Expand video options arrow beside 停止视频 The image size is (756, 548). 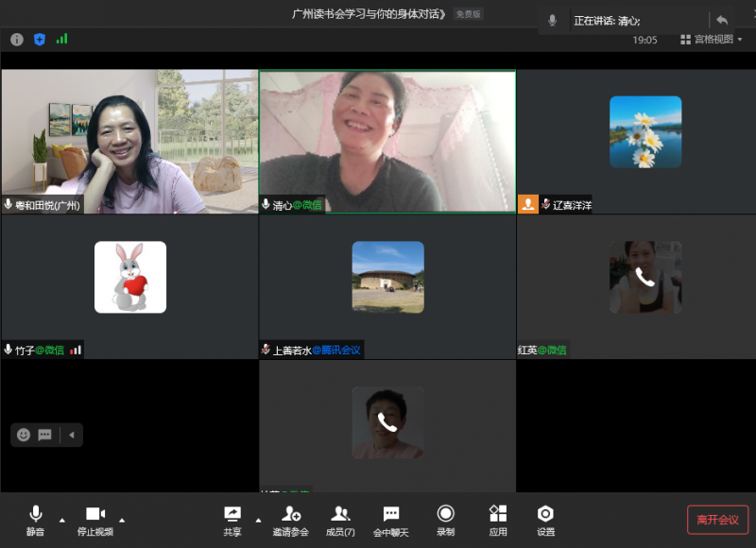[122, 520]
